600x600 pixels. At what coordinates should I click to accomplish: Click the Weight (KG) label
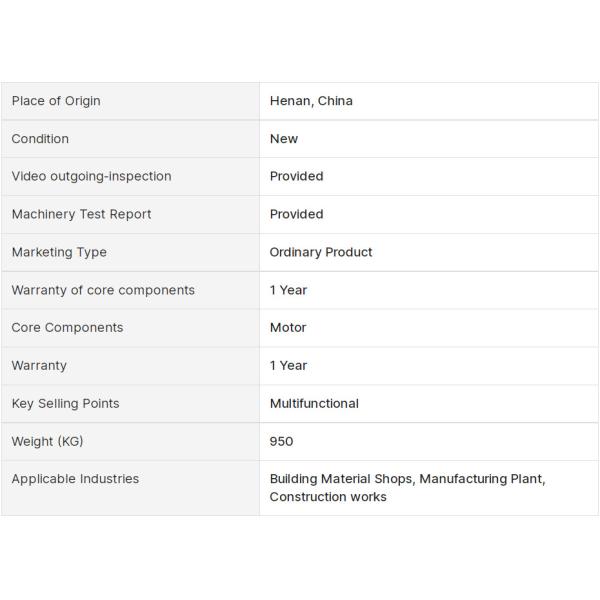tap(47, 441)
